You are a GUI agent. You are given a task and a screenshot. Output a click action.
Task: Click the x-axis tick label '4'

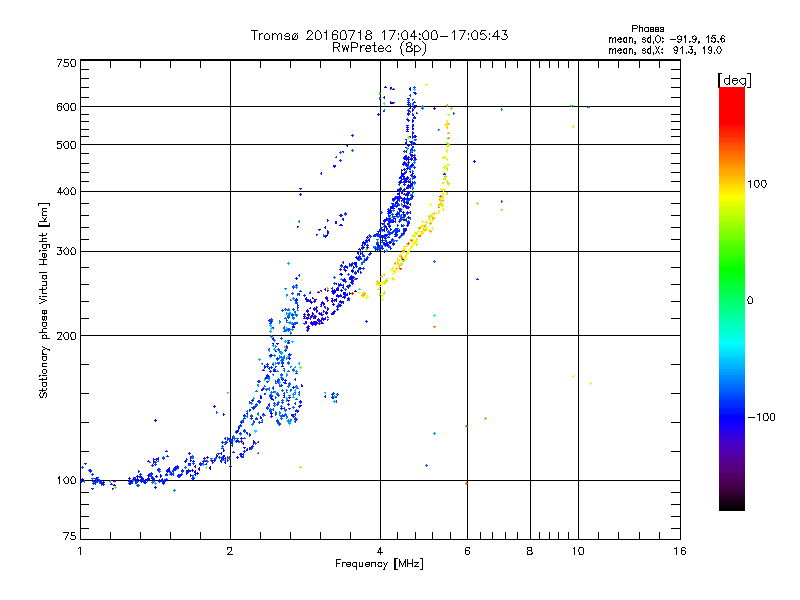(380, 551)
